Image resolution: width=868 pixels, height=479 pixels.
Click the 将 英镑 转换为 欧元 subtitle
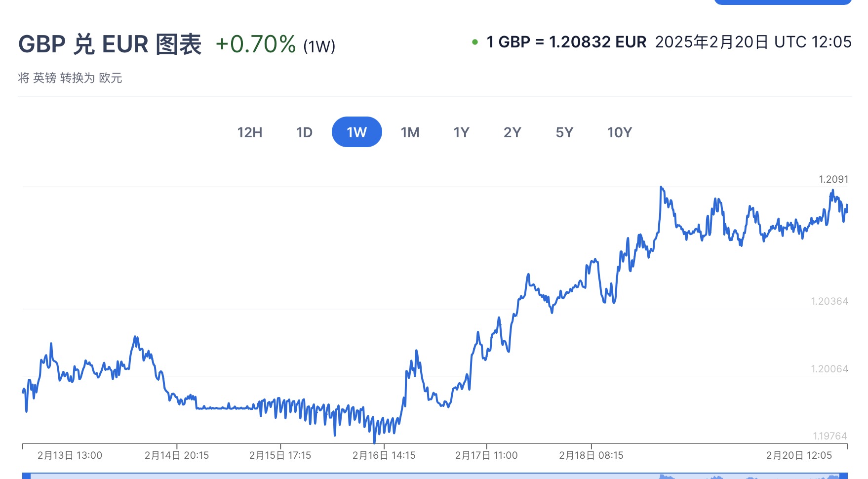(70, 78)
